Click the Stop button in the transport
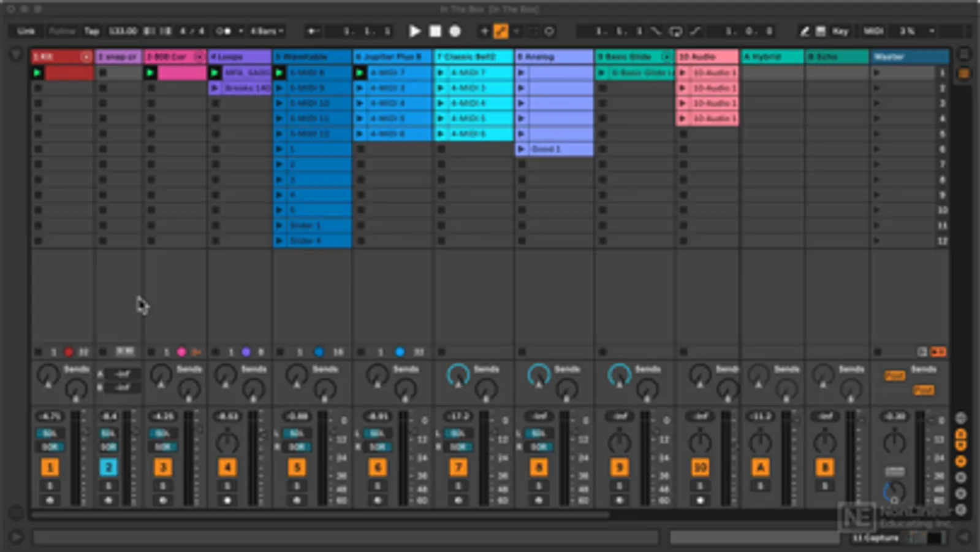 435,31
